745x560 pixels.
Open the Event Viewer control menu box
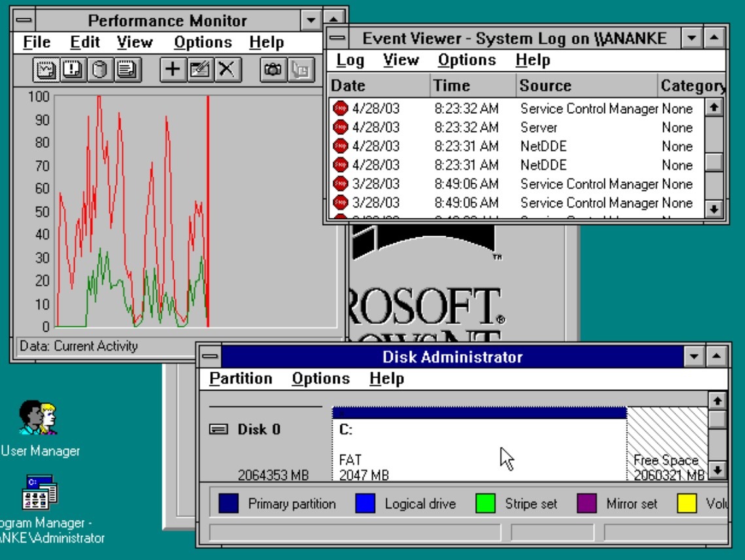(x=336, y=39)
